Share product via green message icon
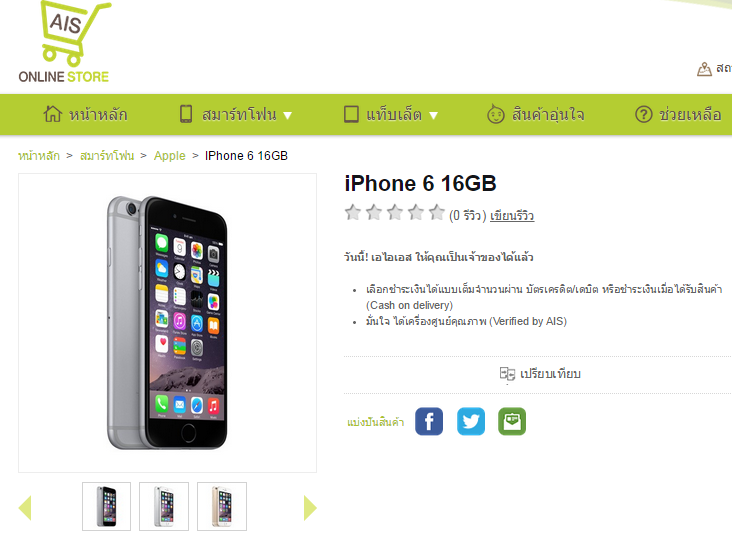 [x=512, y=421]
